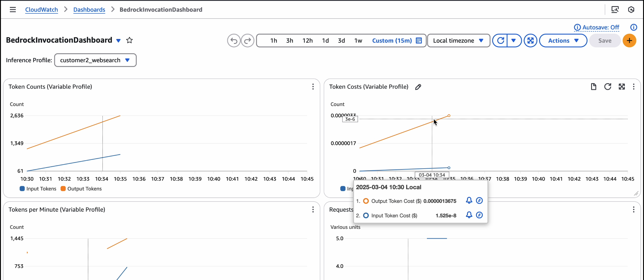Open Tokens per Minute widget actions menu
644x280 pixels.
[313, 210]
